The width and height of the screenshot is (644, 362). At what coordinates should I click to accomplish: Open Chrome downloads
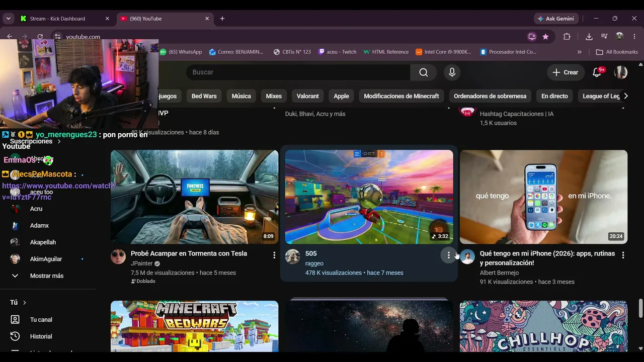(x=589, y=37)
